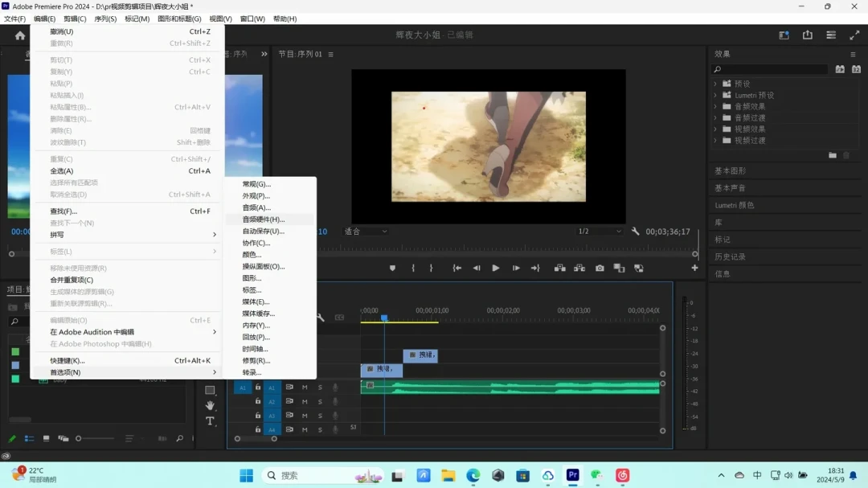This screenshot has width=868, height=488.
Task: Click the Comparison View icon
Action: [619, 268]
